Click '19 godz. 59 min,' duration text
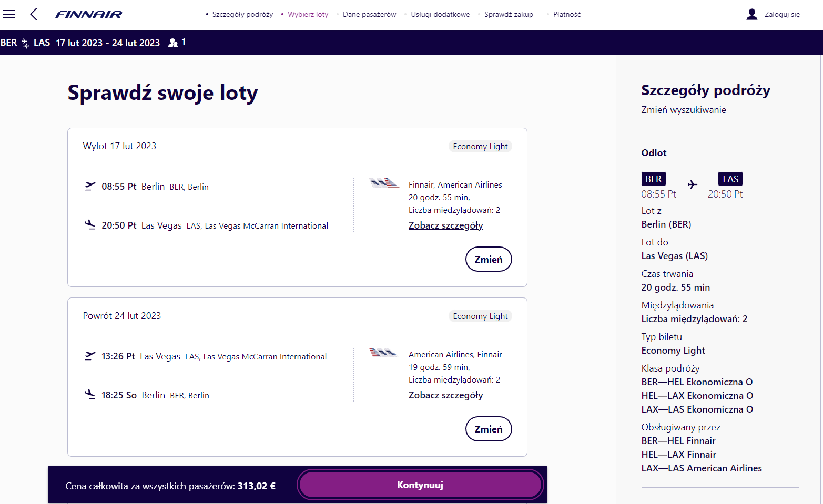 coord(439,367)
